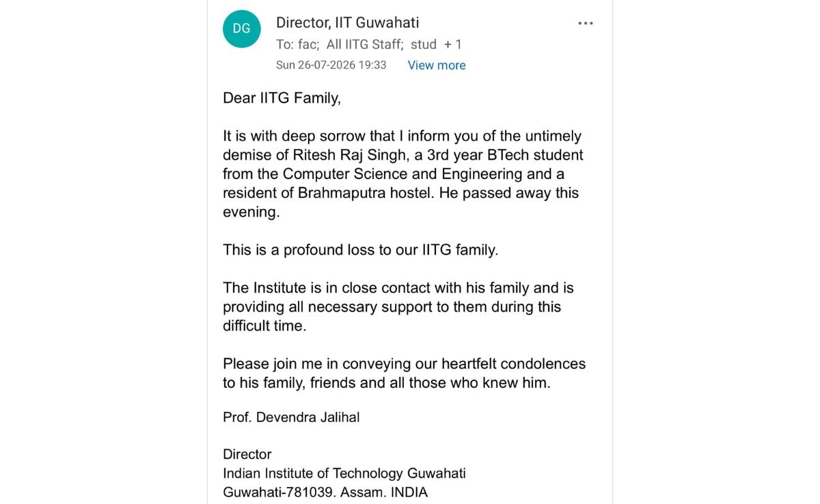Click the profound loss sentence
This screenshot has width=820, height=504.
tap(361, 250)
